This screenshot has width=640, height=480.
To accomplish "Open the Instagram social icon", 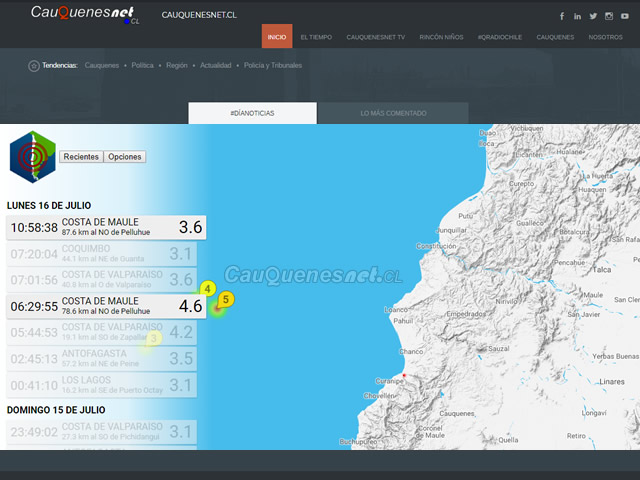I will click(609, 16).
